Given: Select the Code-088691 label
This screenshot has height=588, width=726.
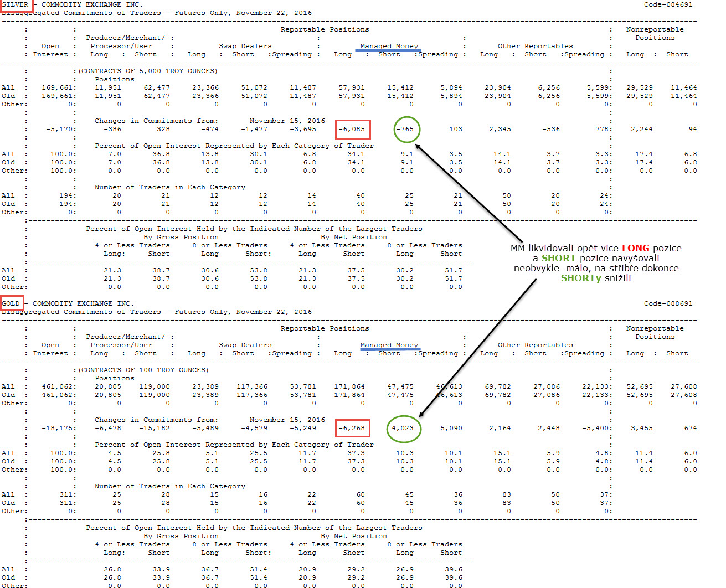Looking at the screenshot, I should 668,303.
